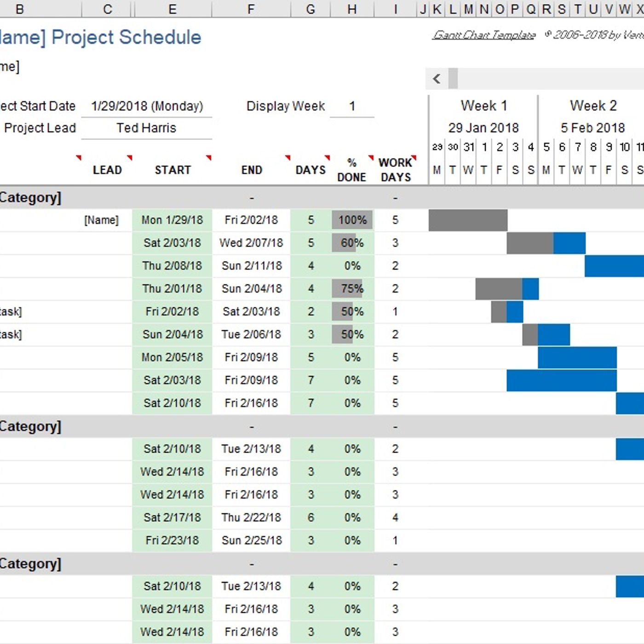This screenshot has height=644, width=644.
Task: Select column M header
Action: (468, 8)
